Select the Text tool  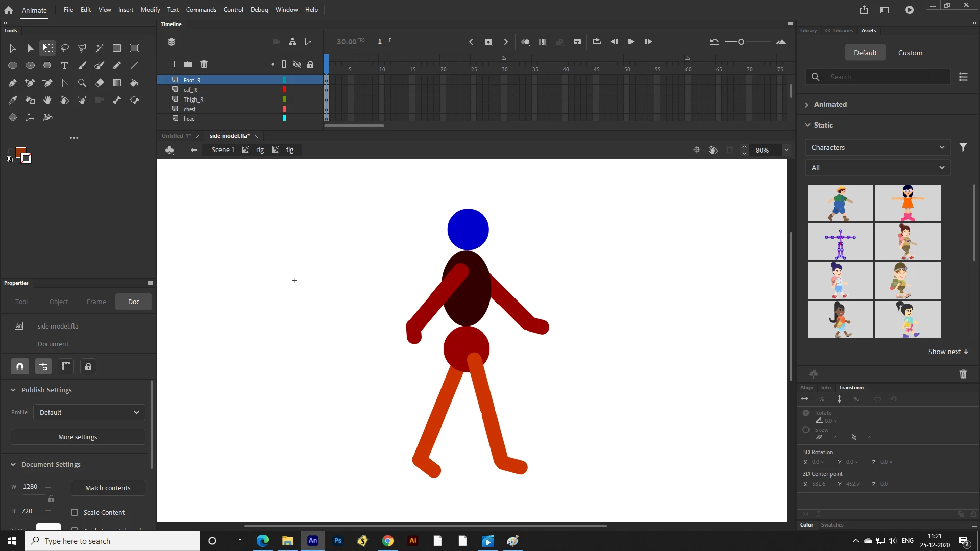coord(65,65)
